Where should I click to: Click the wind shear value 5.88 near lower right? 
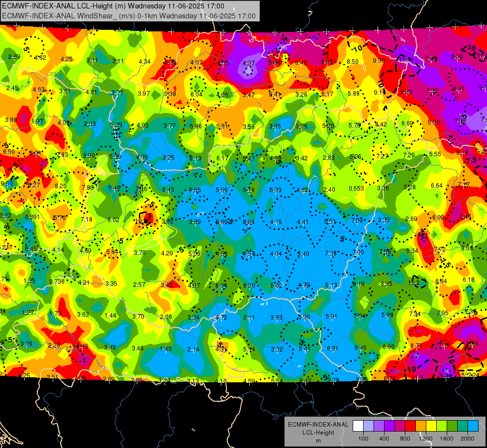click(388, 315)
